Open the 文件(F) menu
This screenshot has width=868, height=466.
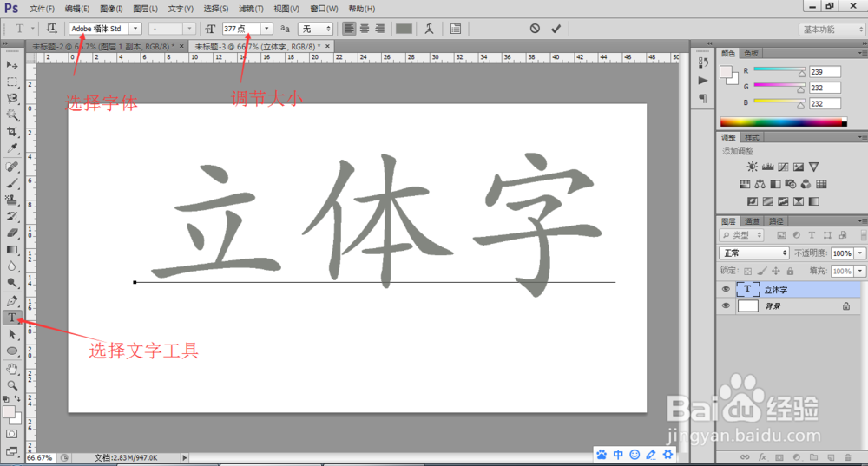42,9
